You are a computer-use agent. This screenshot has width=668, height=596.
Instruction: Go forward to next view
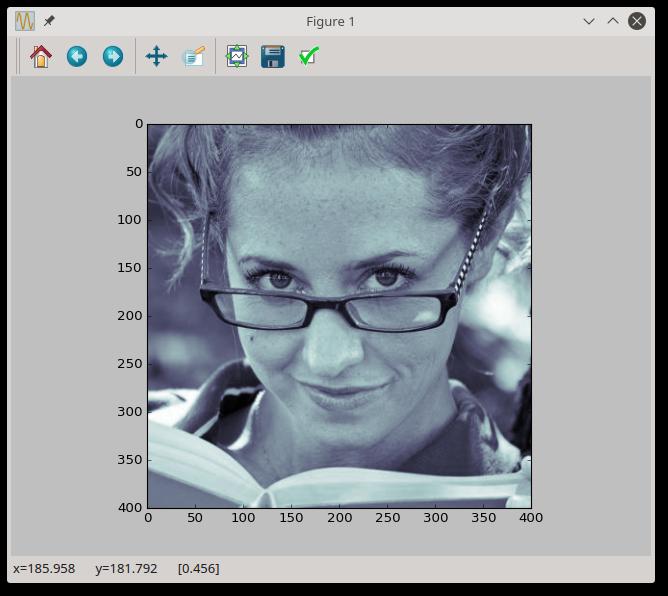click(113, 57)
